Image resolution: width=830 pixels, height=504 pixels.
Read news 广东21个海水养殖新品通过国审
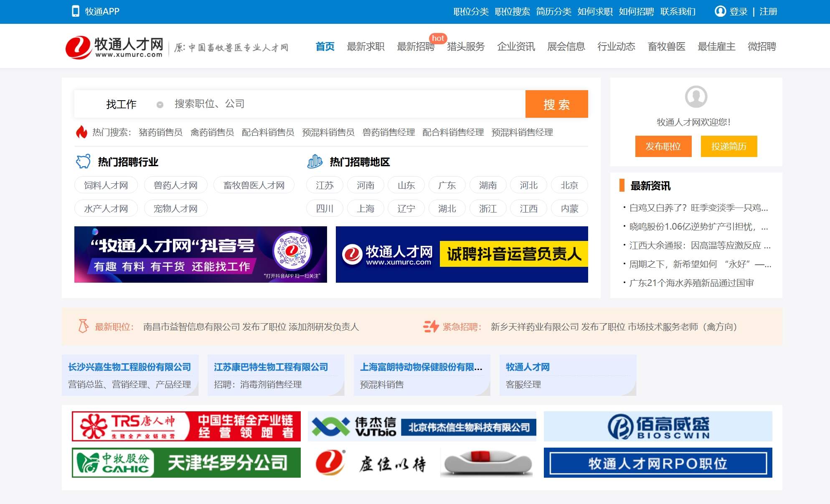click(x=691, y=283)
